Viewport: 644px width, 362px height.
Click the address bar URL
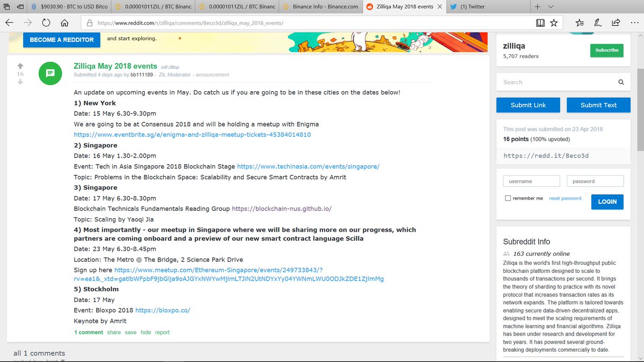[189, 24]
